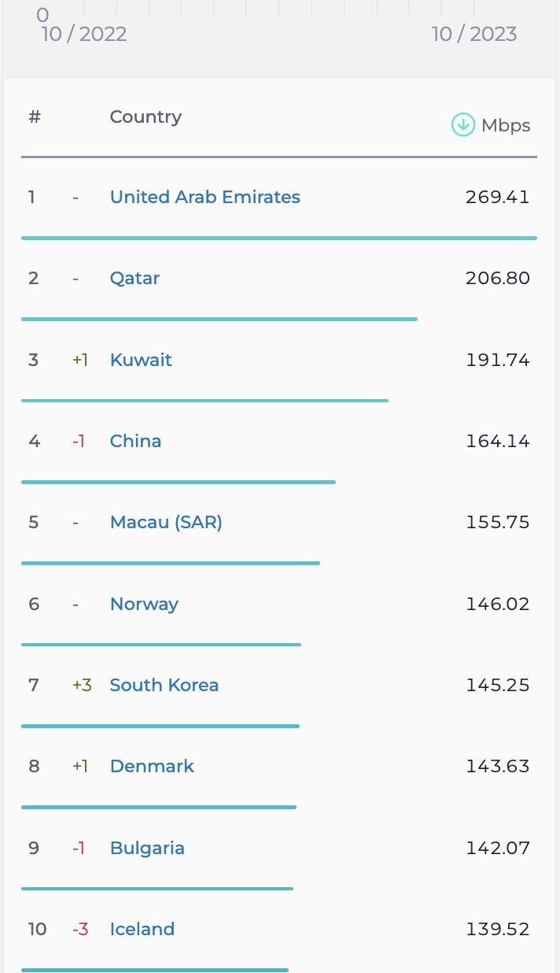Click the Country column header
This screenshot has height=973, width=560.
point(145,116)
